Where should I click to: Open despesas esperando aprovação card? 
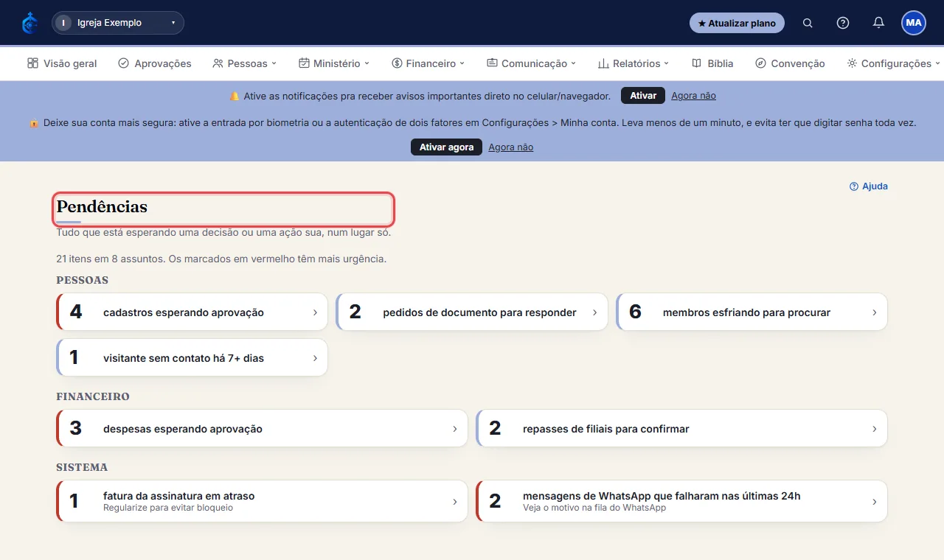point(262,429)
